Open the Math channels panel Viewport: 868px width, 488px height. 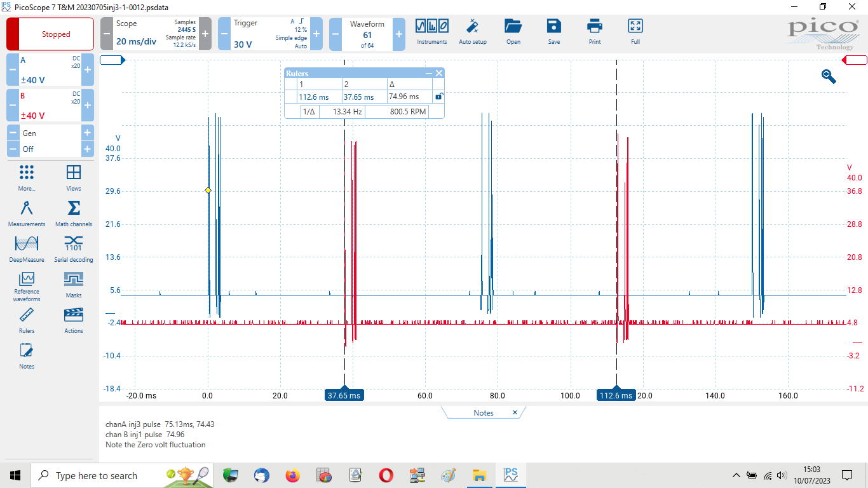(x=74, y=213)
